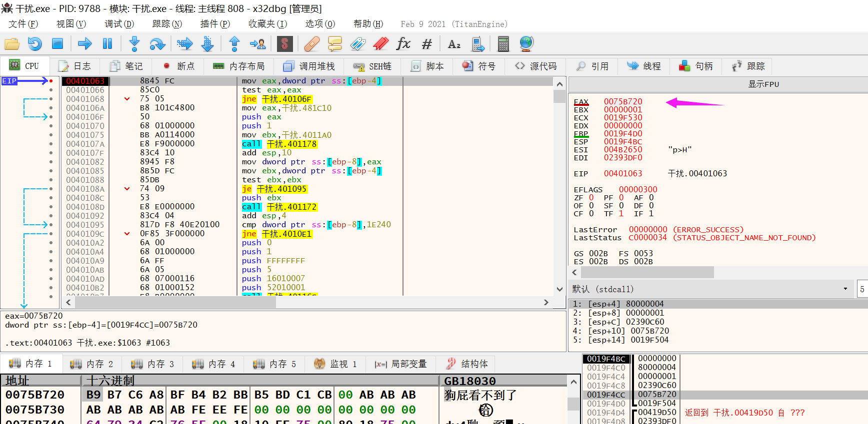
Task: Open the calculator icon
Action: pyautogui.click(x=503, y=44)
